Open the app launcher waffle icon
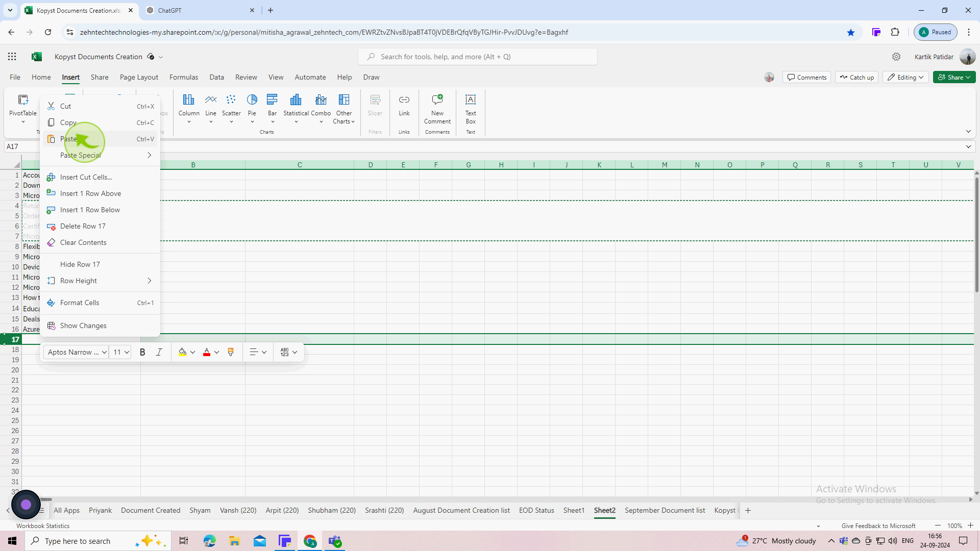Viewport: 980px width, 551px height. click(x=12, y=57)
